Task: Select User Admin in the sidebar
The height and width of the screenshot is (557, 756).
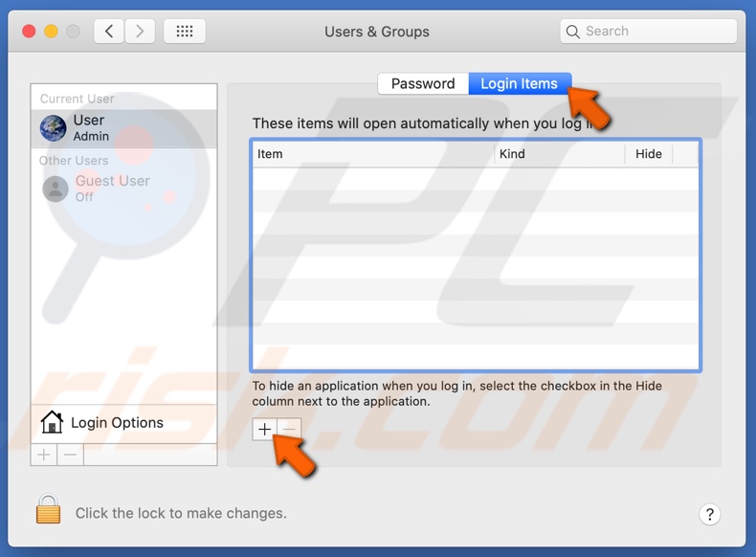Action: pyautogui.click(x=123, y=128)
